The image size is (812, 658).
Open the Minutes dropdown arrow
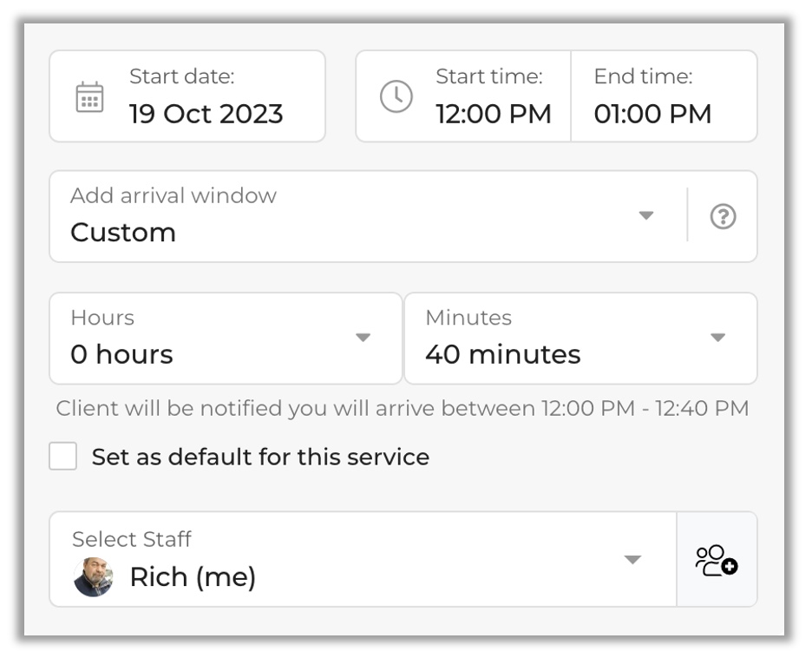[717, 338]
